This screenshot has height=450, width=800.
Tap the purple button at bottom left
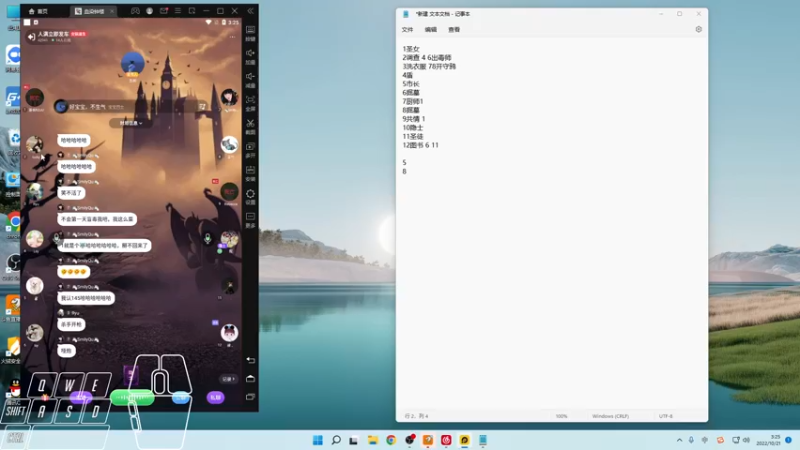tap(81, 396)
